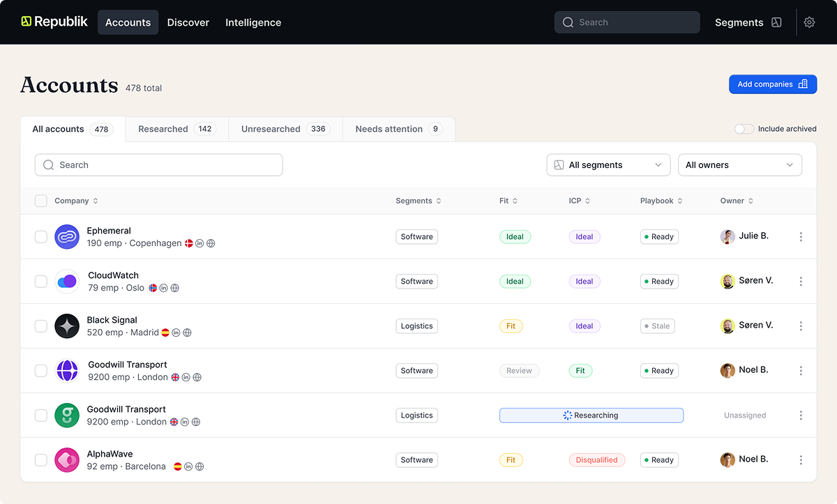Select the Ephemeral row checkbox

click(41, 237)
